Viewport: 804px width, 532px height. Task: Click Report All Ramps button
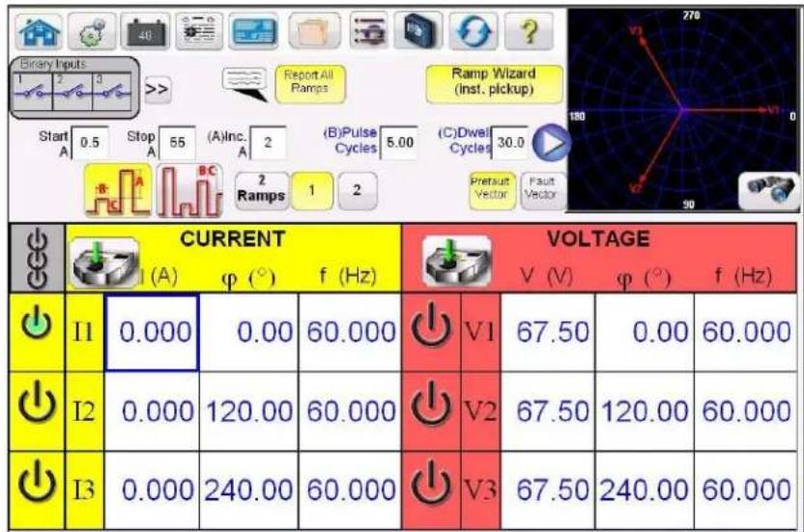[309, 83]
